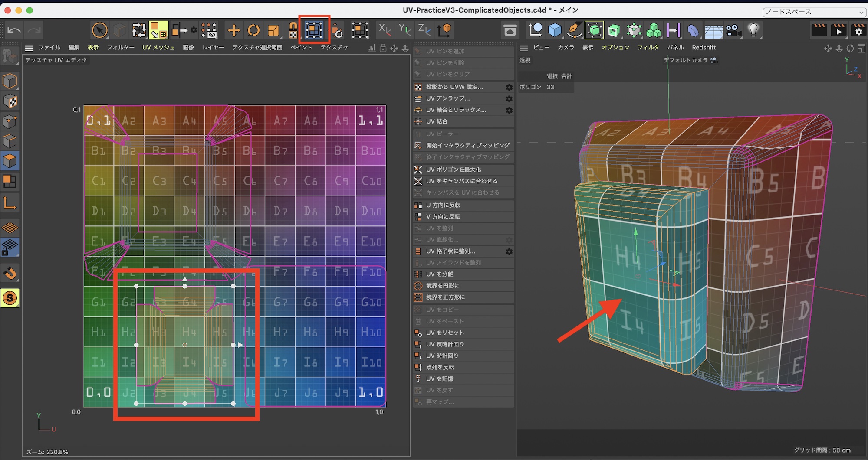Open options gear for 投影から UVW 設定

coord(509,87)
